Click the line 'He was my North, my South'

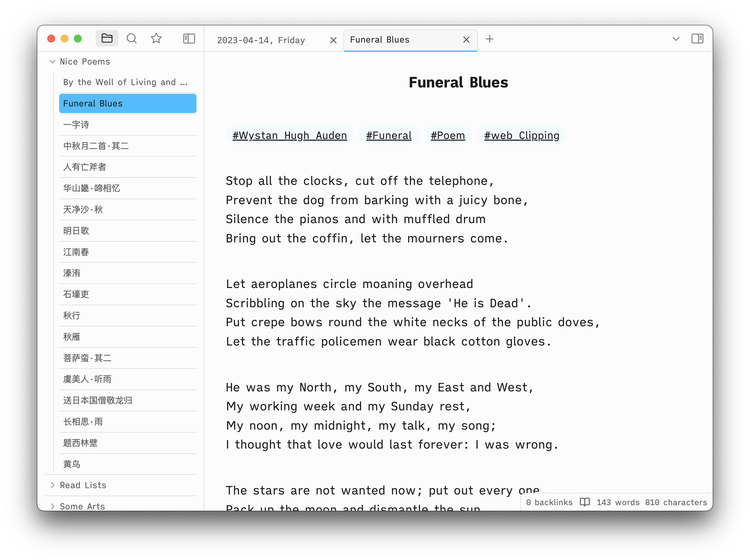380,387
